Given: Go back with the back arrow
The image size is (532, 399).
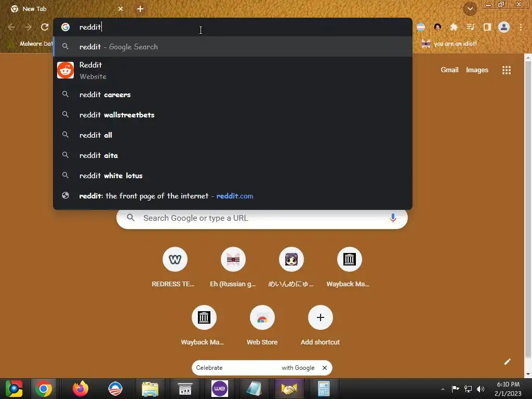Looking at the screenshot, I should tap(11, 27).
